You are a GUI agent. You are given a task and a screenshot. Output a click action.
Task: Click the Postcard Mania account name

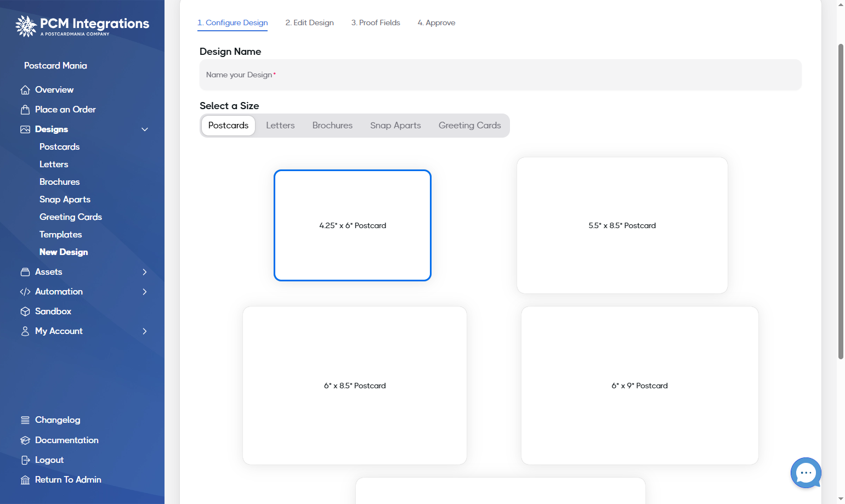[55, 66]
